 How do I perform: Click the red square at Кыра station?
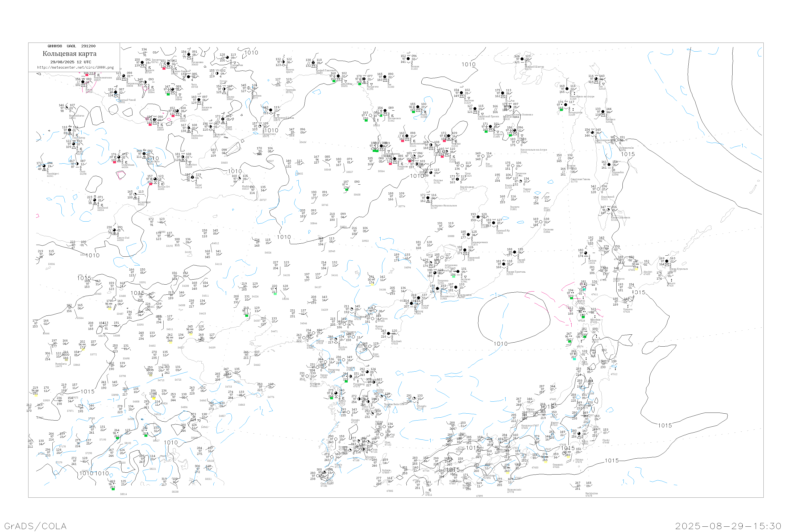point(150,124)
